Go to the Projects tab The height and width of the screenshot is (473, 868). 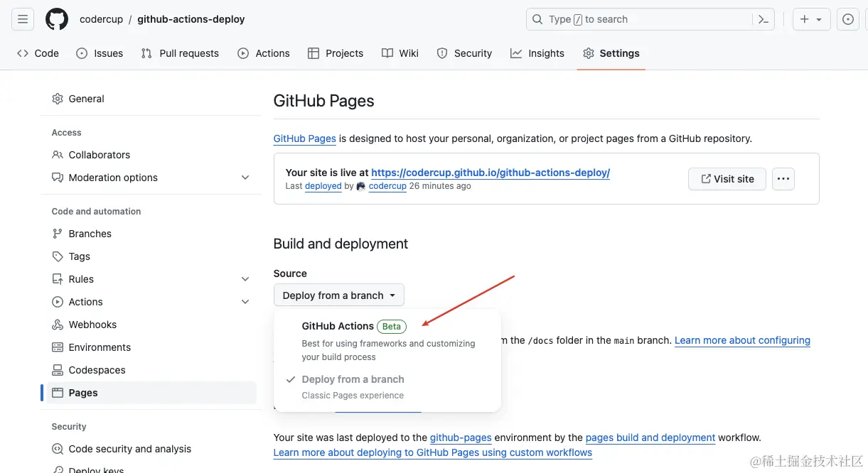(336, 53)
